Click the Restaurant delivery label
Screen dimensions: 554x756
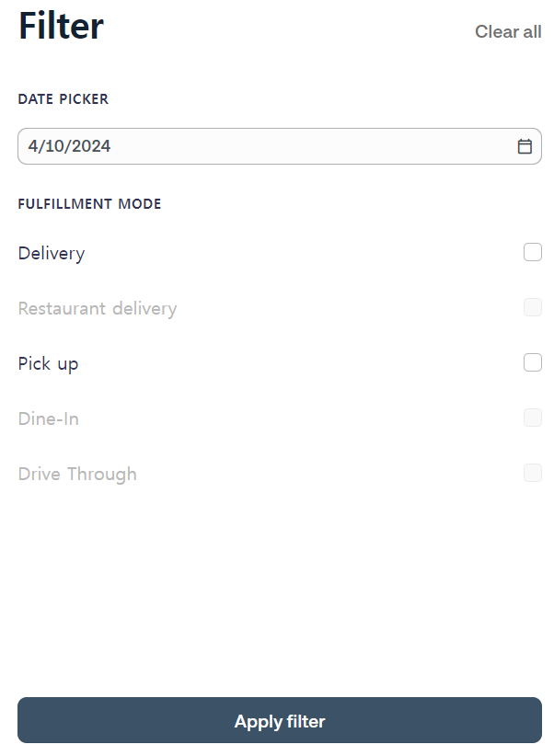98,309
